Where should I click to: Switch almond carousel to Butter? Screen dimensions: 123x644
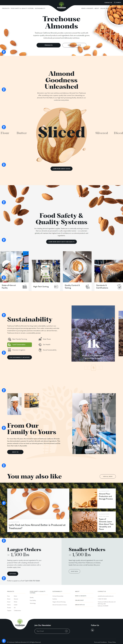22,133
